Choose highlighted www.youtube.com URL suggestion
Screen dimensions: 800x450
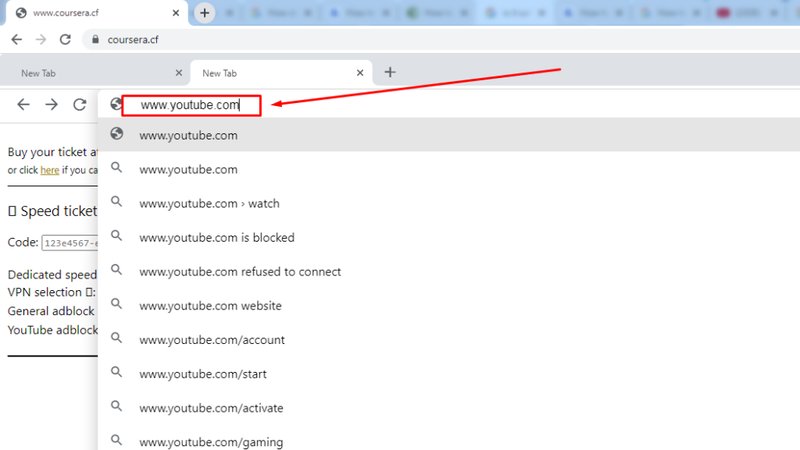(x=449, y=135)
